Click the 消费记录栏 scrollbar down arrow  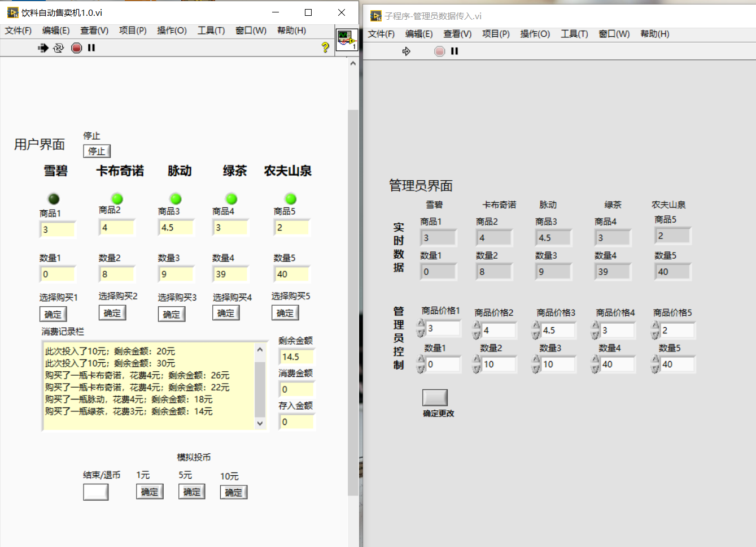pyautogui.click(x=260, y=423)
